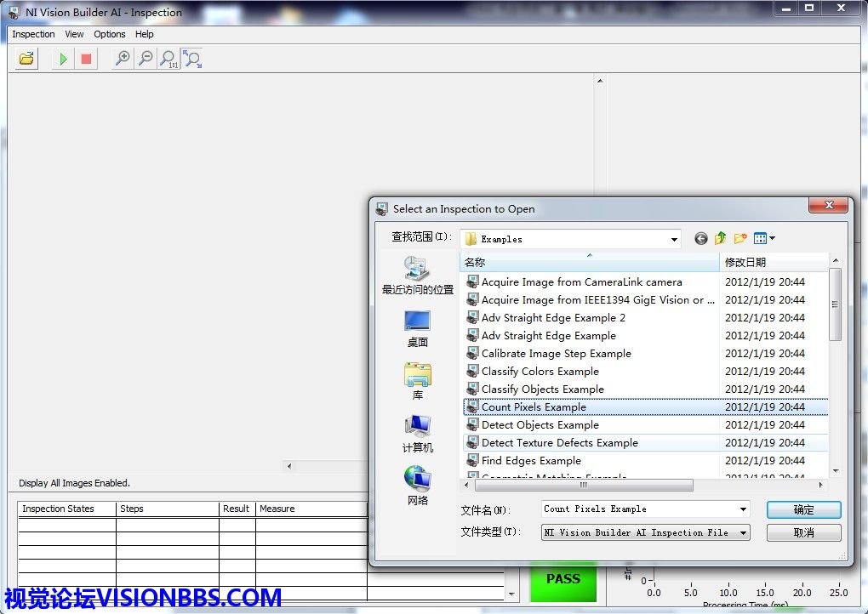
Task: Expand the Examples look-in dropdown
Action: tap(674, 240)
